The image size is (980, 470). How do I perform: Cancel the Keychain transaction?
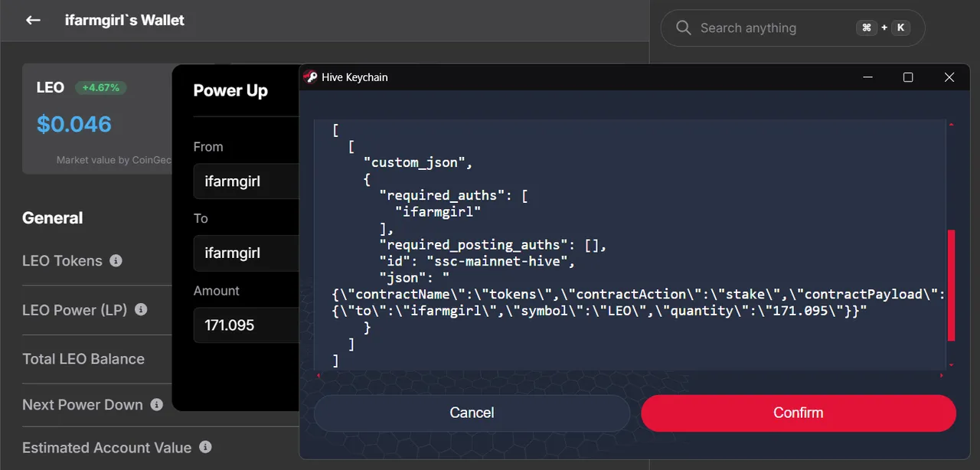pos(472,413)
